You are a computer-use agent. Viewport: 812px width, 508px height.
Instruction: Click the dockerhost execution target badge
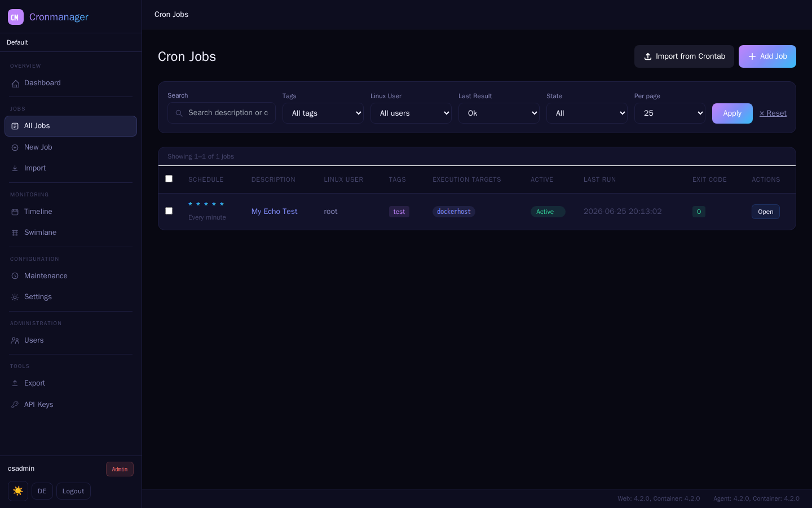pos(454,212)
